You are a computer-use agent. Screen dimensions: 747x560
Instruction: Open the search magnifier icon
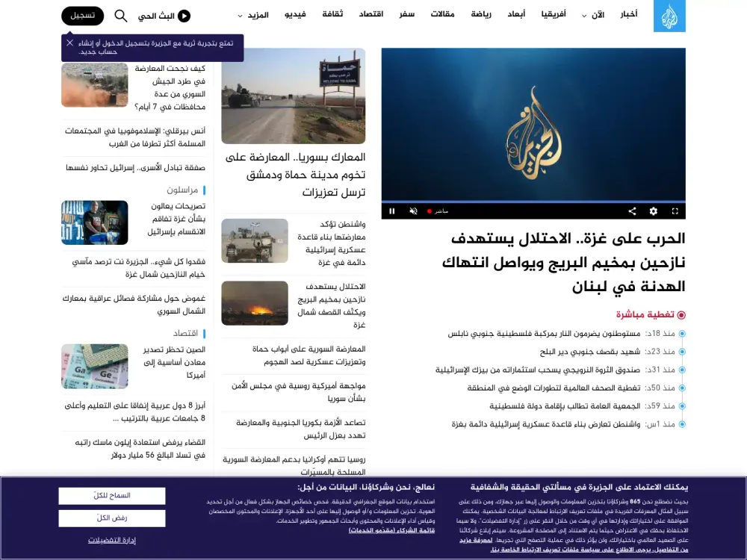[121, 16]
